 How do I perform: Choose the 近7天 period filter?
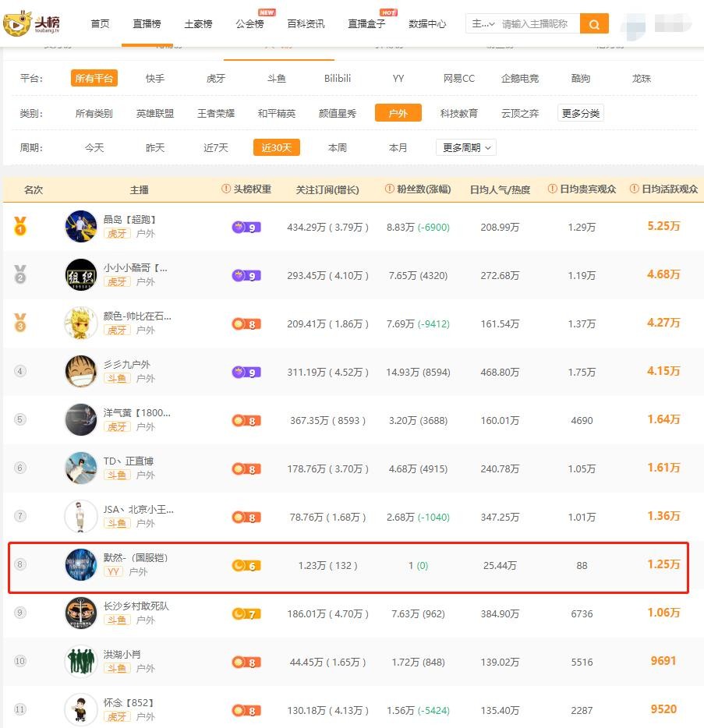pos(216,147)
